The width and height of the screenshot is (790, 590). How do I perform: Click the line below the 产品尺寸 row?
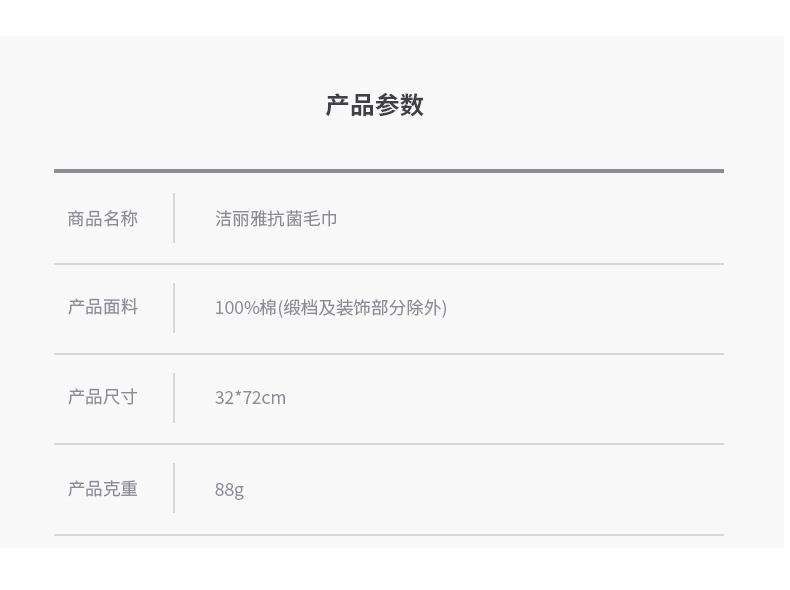coord(389,444)
